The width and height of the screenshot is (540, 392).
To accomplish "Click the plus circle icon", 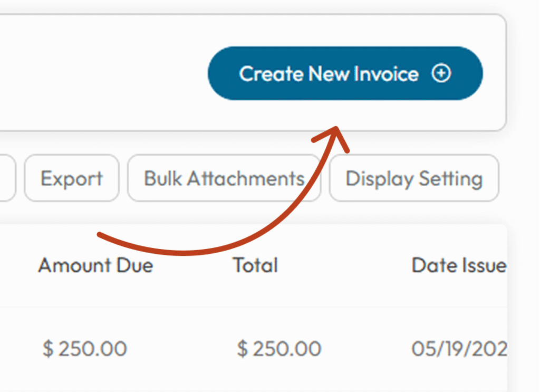I will (x=441, y=73).
